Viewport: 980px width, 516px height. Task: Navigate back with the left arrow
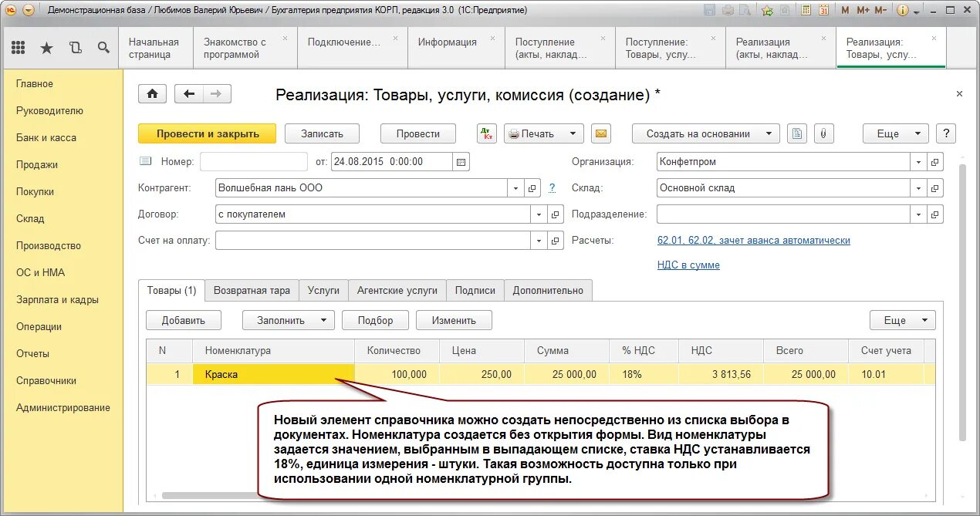[189, 94]
